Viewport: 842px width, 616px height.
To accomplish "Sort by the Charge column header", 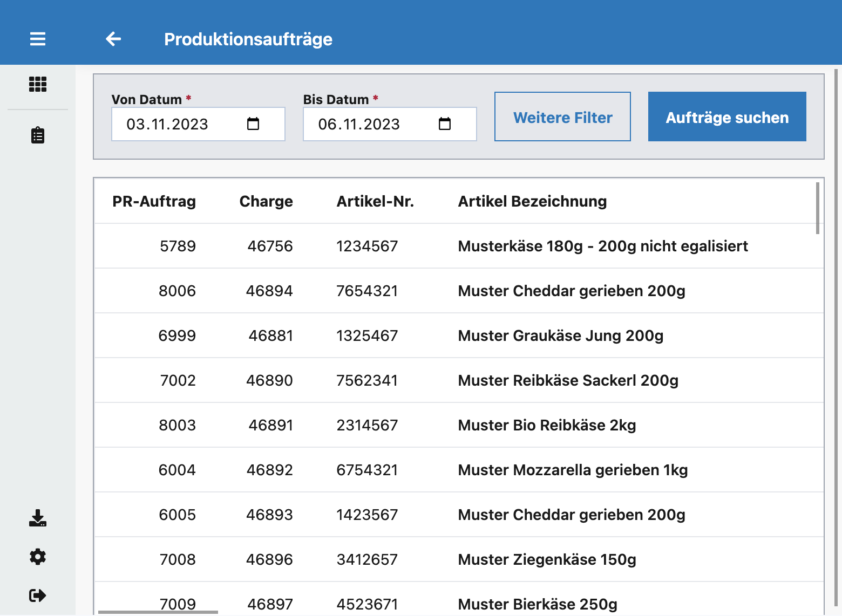I will pyautogui.click(x=266, y=201).
